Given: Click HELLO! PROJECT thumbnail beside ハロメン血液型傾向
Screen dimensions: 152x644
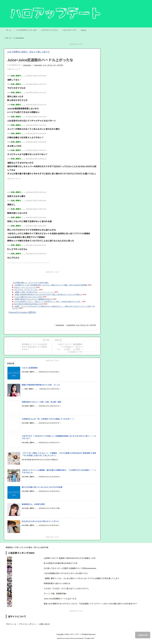Looking at the screenshot, I should tap(14, 373).
